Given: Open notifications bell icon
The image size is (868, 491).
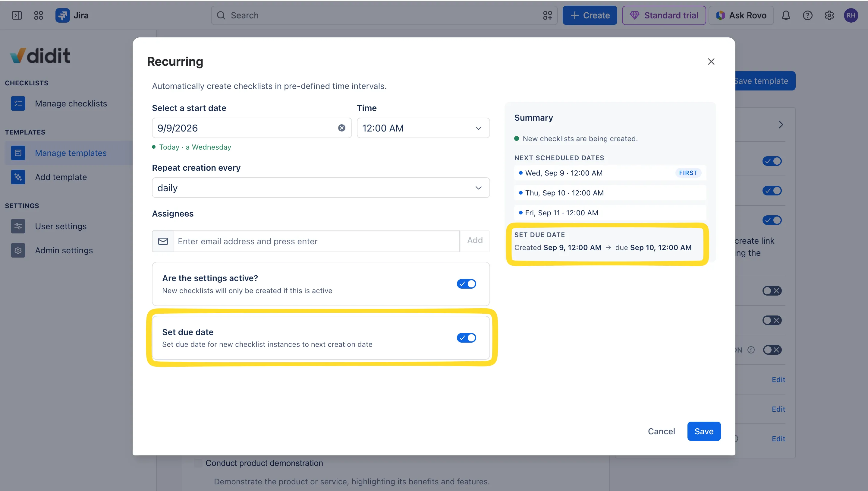Looking at the screenshot, I should click(786, 15).
